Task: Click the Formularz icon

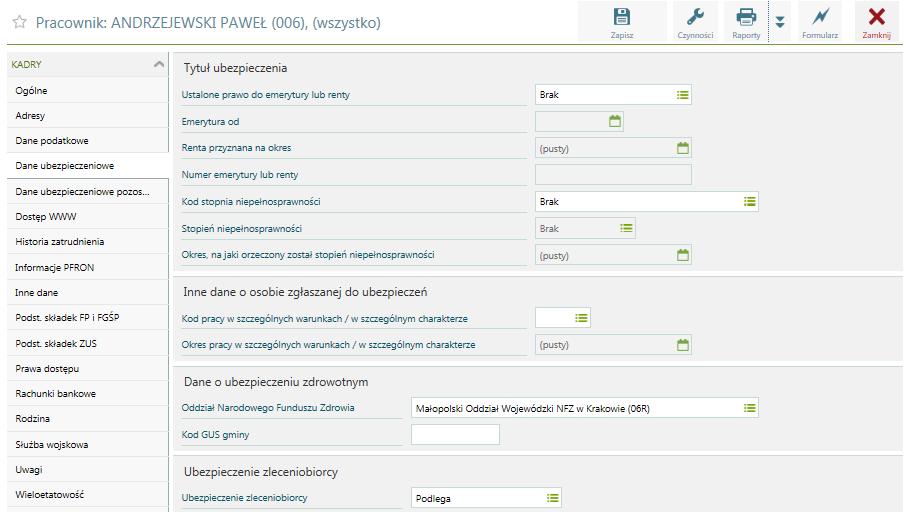Action: click(x=819, y=17)
